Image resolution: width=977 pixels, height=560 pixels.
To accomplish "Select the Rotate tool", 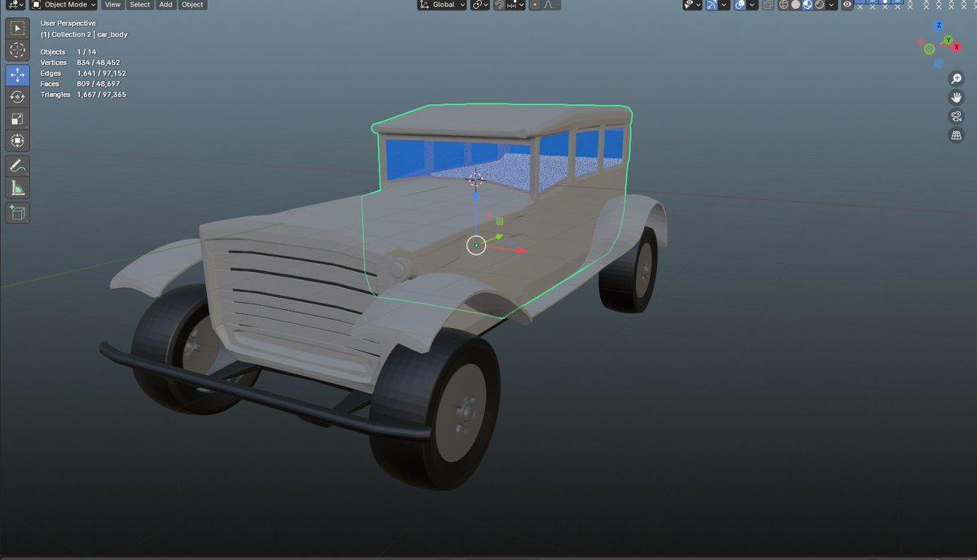I will (x=16, y=96).
